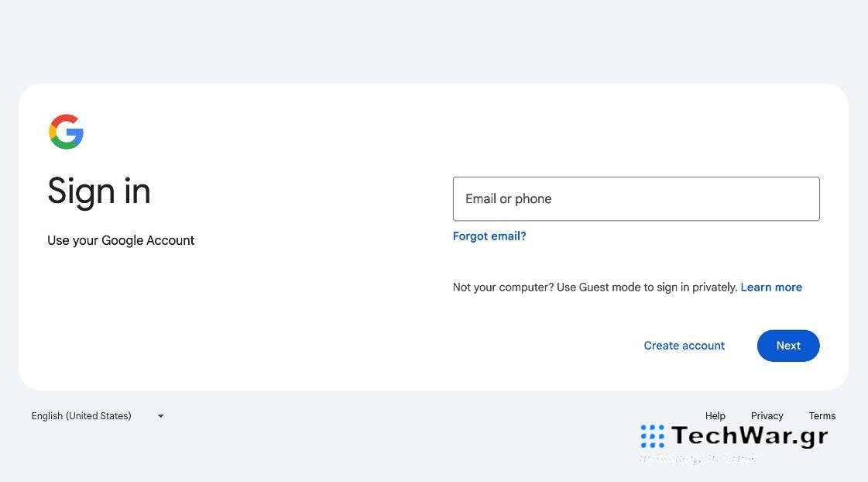Image resolution: width=868 pixels, height=482 pixels.
Task: Click the blue "Next" button
Action: point(788,346)
